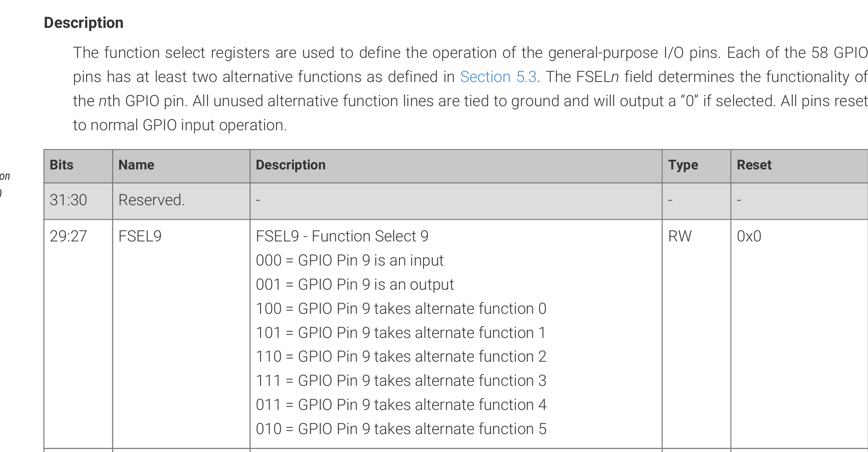Click the FSEL9 name cell
Screen dimensions: 868x452
(140, 236)
